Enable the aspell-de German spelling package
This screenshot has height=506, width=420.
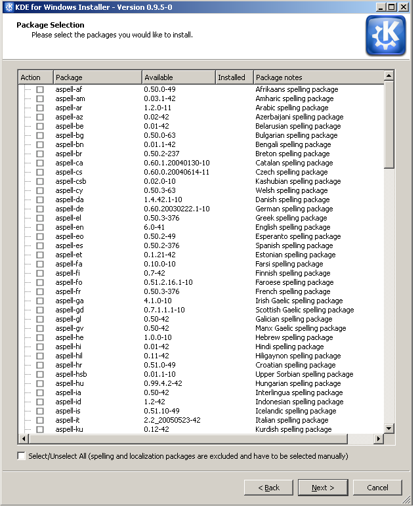[40, 209]
